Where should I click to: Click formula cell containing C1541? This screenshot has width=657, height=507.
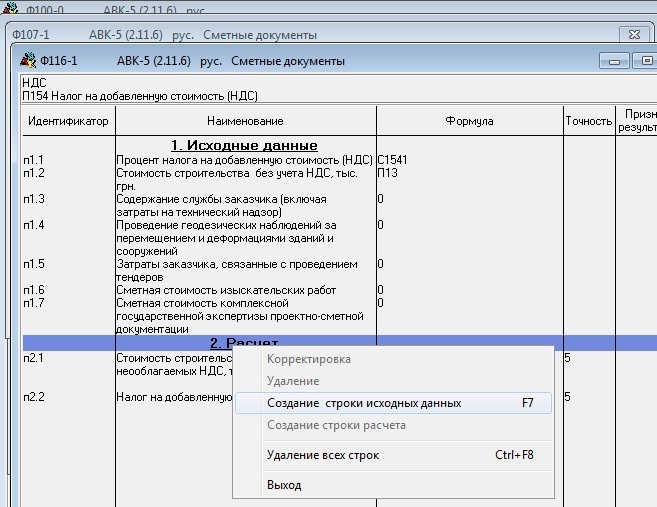(x=392, y=160)
